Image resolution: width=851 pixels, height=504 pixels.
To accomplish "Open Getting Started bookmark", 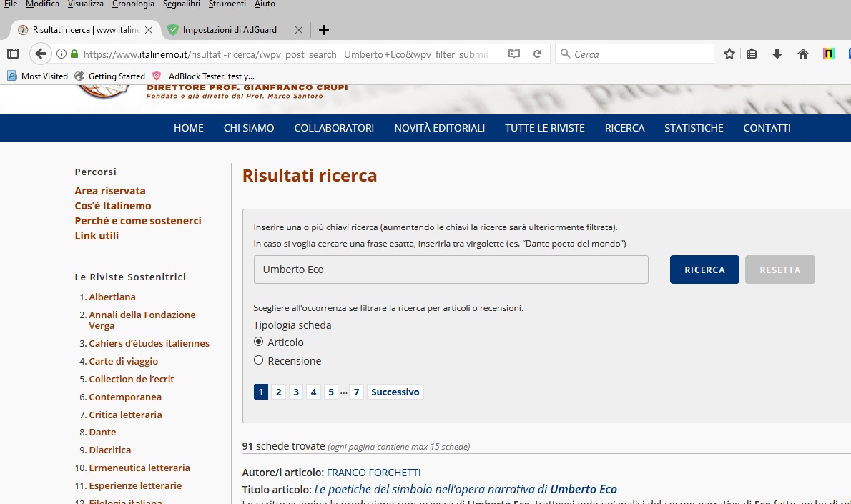I will coord(109,76).
